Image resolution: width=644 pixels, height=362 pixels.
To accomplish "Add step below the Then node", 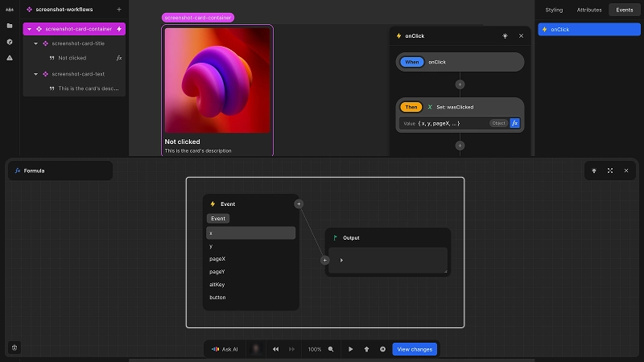I will (x=460, y=146).
